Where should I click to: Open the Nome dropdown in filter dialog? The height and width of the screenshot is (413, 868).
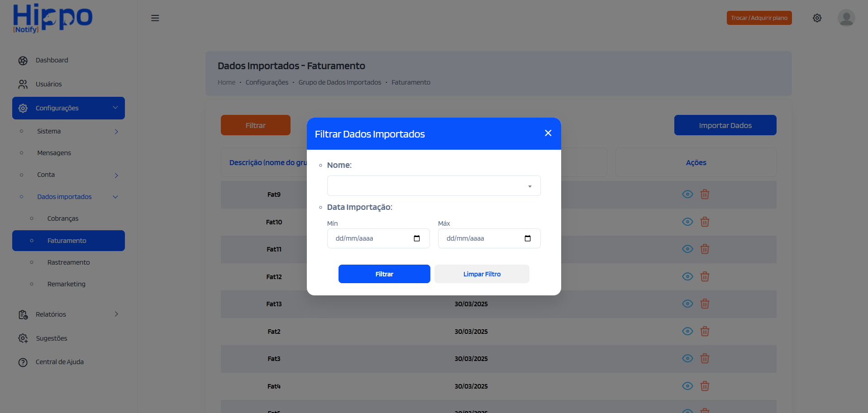pyautogui.click(x=434, y=185)
